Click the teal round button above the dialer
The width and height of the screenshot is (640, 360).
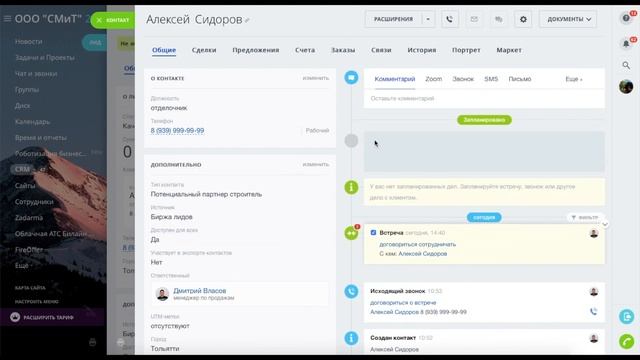[x=627, y=316]
